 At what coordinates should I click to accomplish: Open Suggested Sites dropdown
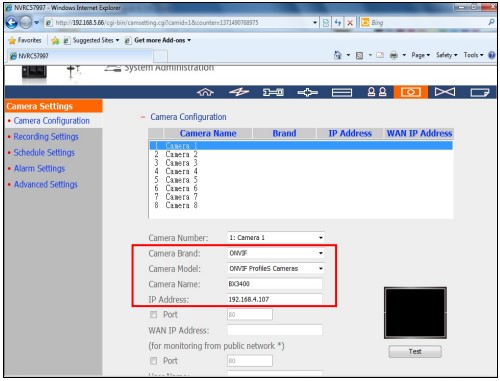pyautogui.click(x=91, y=40)
